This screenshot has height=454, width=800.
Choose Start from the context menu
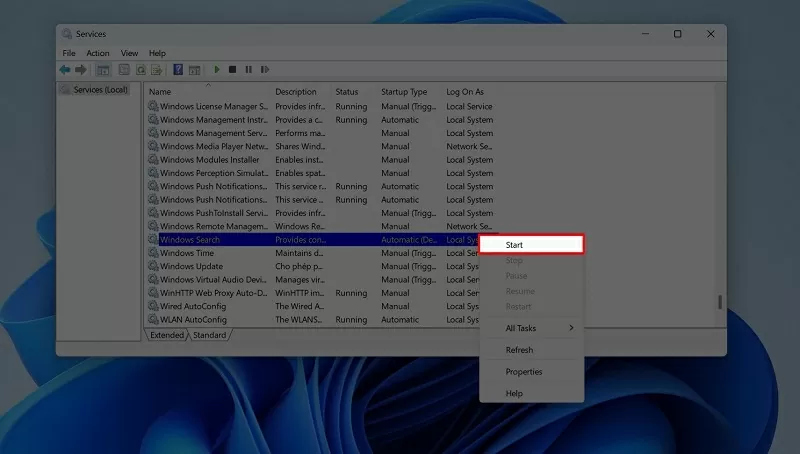[530, 244]
